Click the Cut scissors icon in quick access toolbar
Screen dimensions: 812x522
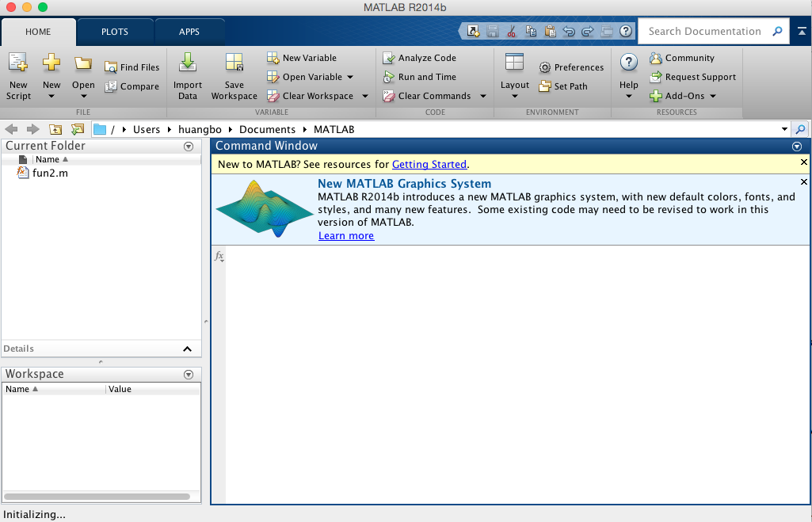(x=512, y=31)
